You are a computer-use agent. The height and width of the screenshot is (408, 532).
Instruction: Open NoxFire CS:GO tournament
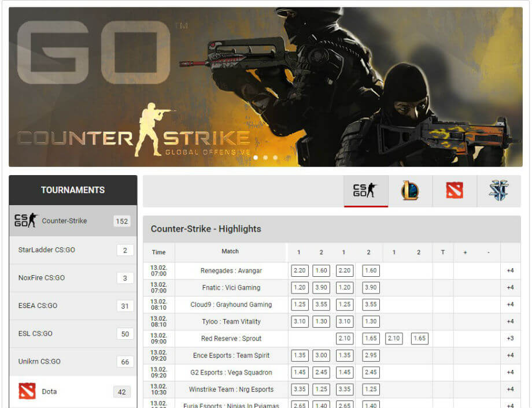[42, 278]
